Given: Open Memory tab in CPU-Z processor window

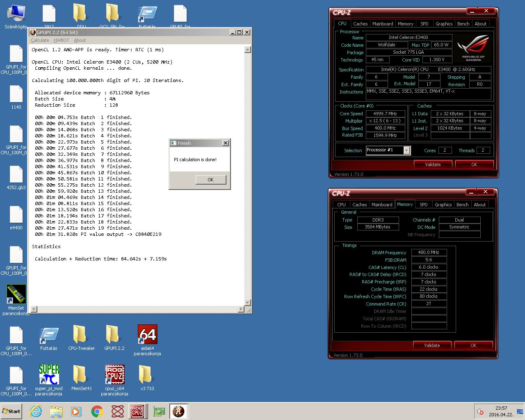Looking at the screenshot, I should (x=406, y=24).
